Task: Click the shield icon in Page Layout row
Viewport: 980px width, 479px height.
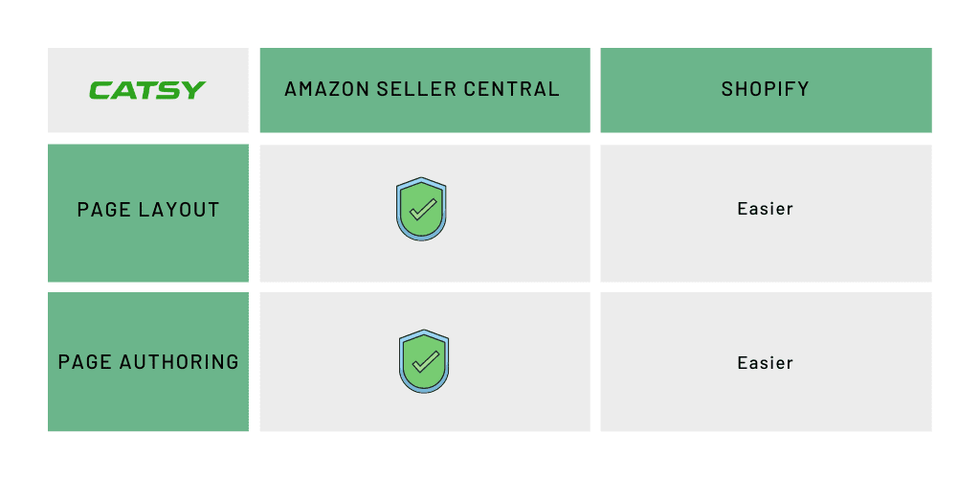Action: (x=421, y=209)
